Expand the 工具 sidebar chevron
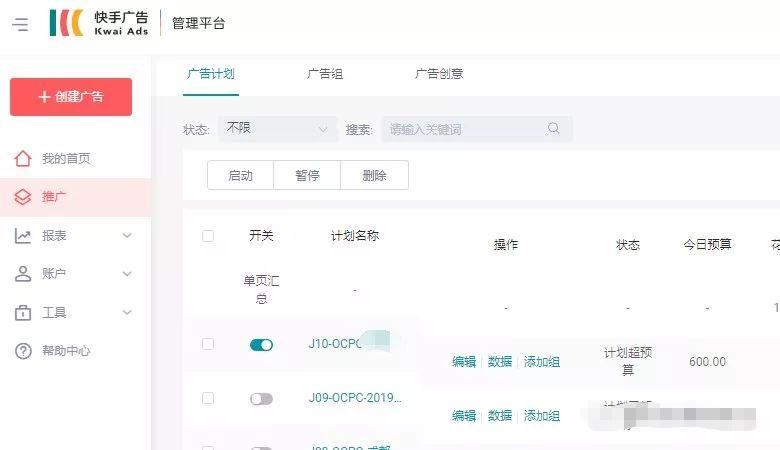Viewport: 780px width, 450px height. (127, 312)
